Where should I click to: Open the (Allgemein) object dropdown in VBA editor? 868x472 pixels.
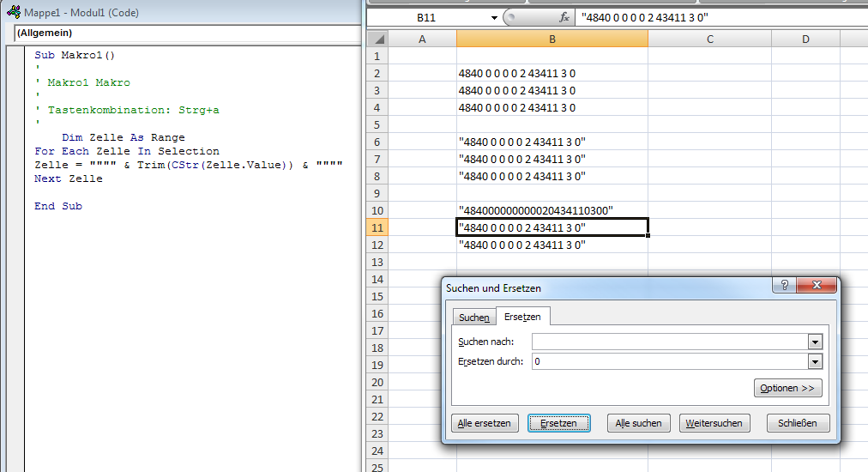187,33
